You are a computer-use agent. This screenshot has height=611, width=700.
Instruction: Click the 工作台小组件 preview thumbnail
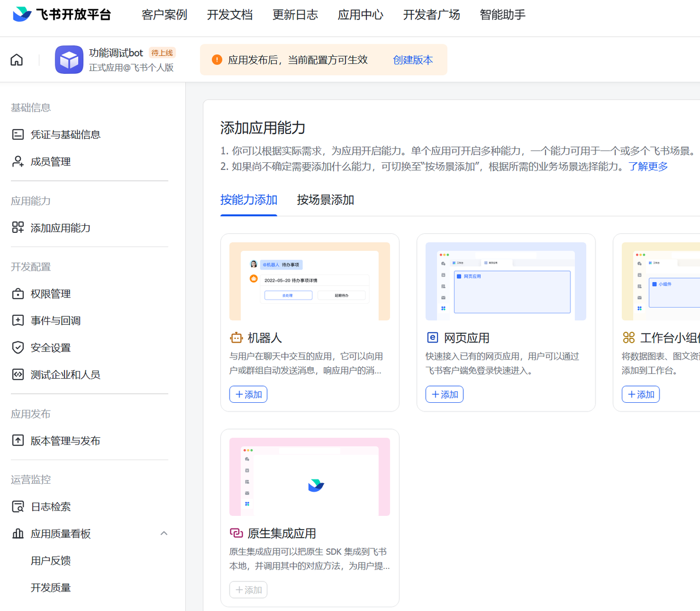(661, 281)
